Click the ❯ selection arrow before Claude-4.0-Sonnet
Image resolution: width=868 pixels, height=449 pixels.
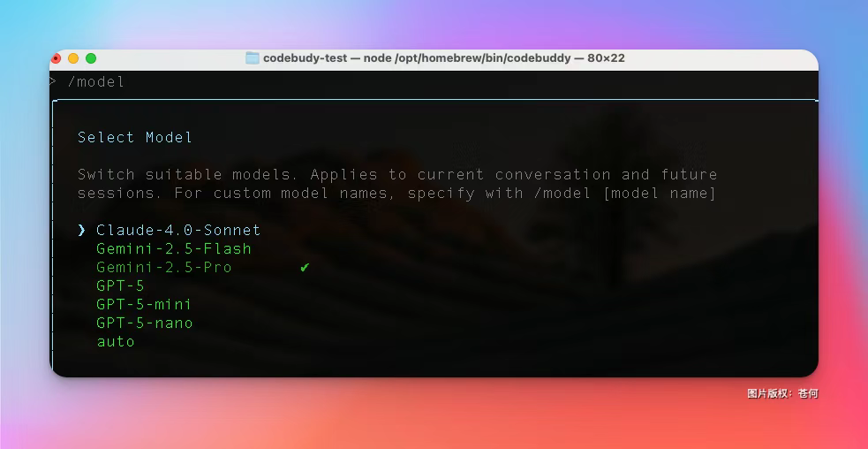(81, 230)
